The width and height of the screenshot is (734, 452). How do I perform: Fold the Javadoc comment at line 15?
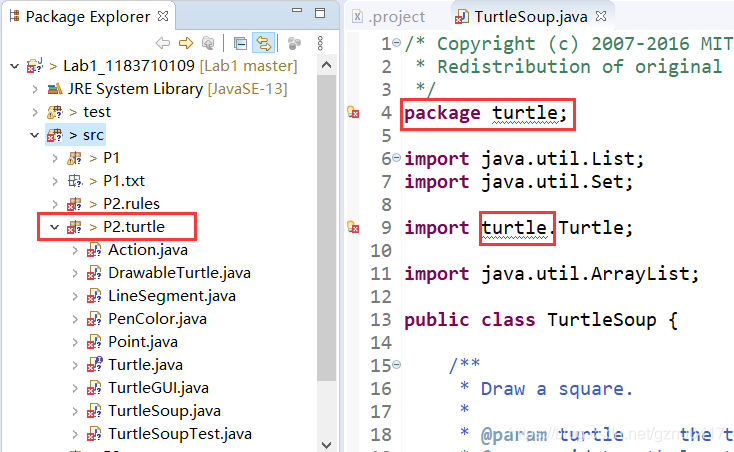pos(396,364)
